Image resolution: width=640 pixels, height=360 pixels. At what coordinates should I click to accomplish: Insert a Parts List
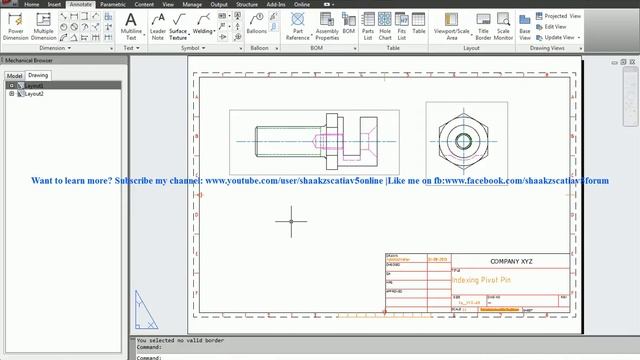368,27
